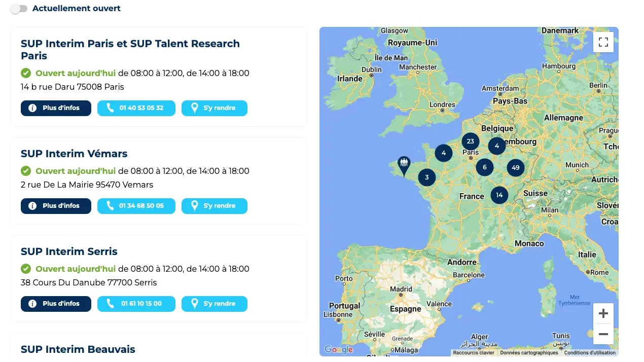Open Conditions d'utilisation map link
The image size is (644, 362).
click(x=590, y=353)
